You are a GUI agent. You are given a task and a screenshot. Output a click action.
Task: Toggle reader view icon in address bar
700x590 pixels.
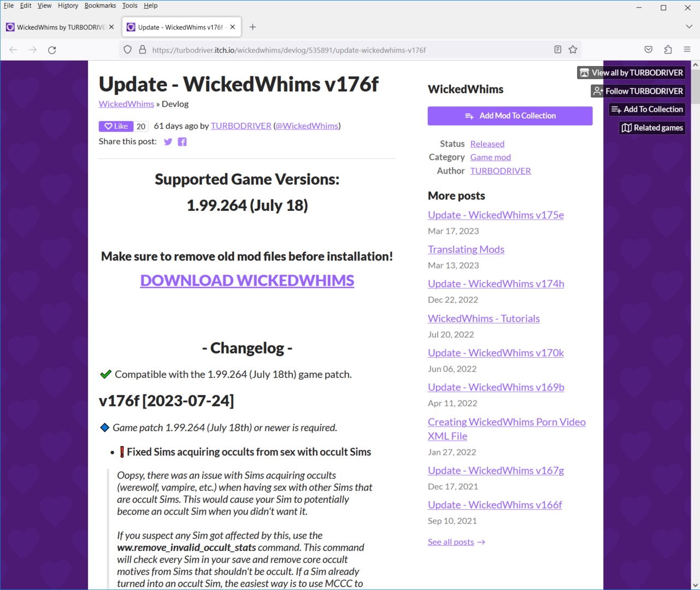[x=557, y=50]
